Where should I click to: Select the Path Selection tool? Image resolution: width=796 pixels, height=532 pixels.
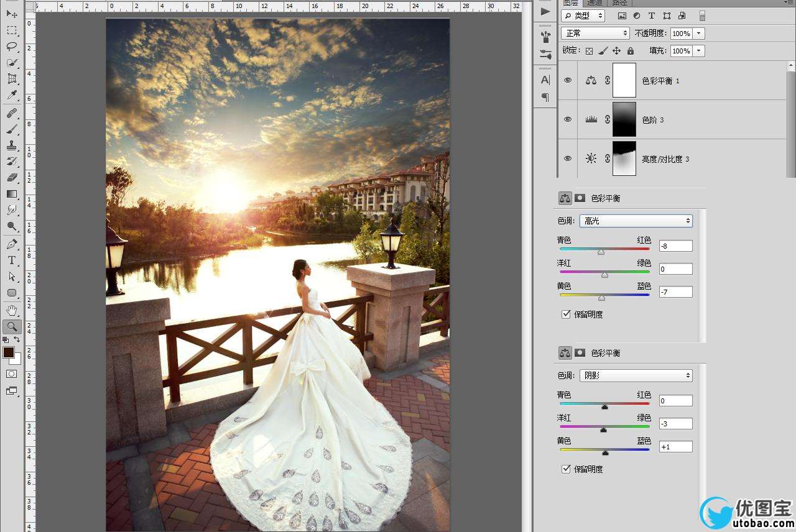coord(12,277)
